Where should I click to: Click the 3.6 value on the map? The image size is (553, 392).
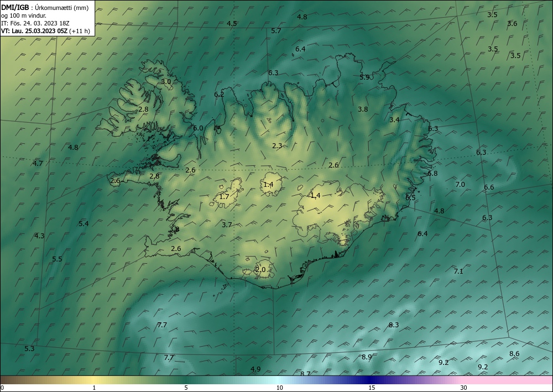pyautogui.click(x=512, y=24)
